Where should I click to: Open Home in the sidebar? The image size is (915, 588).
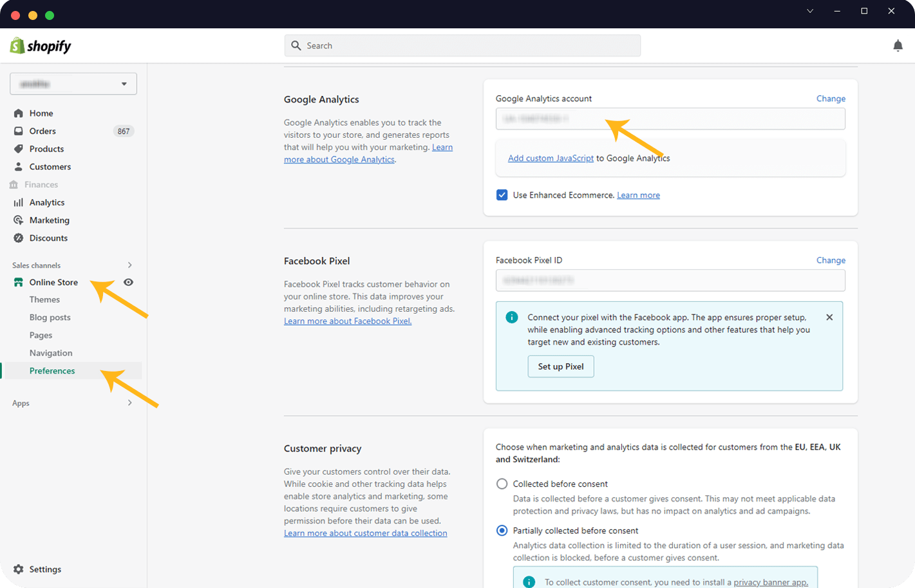41,113
